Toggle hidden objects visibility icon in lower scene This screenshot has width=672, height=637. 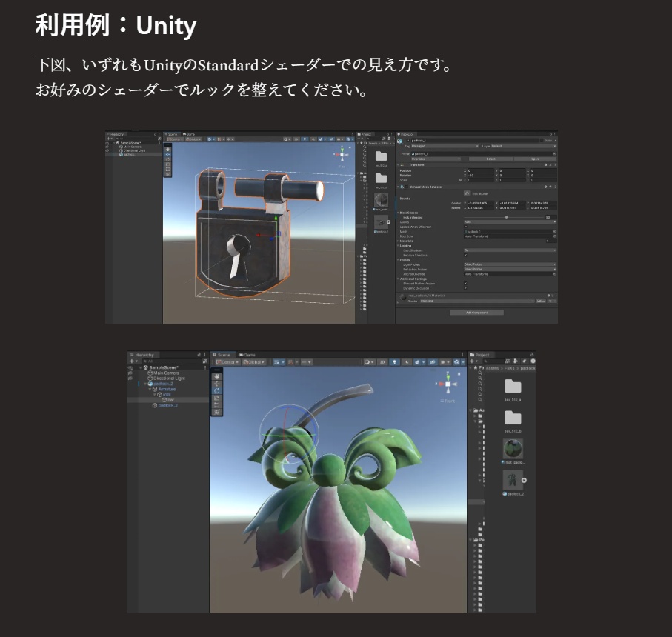pos(433,362)
